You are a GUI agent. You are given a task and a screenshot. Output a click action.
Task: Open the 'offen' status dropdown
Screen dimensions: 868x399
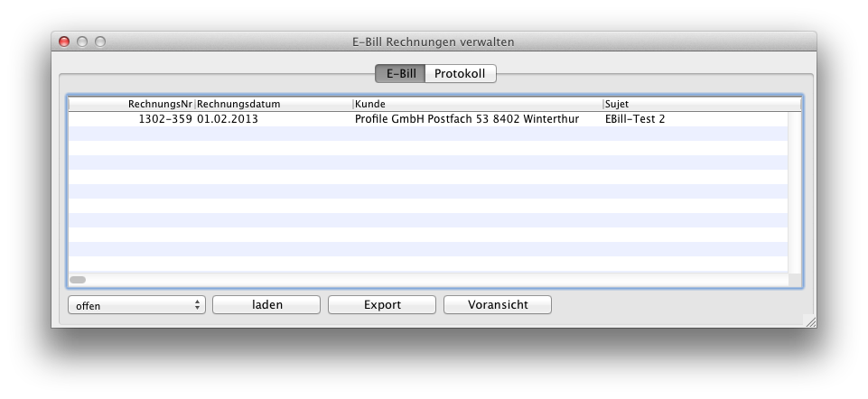[x=136, y=305]
